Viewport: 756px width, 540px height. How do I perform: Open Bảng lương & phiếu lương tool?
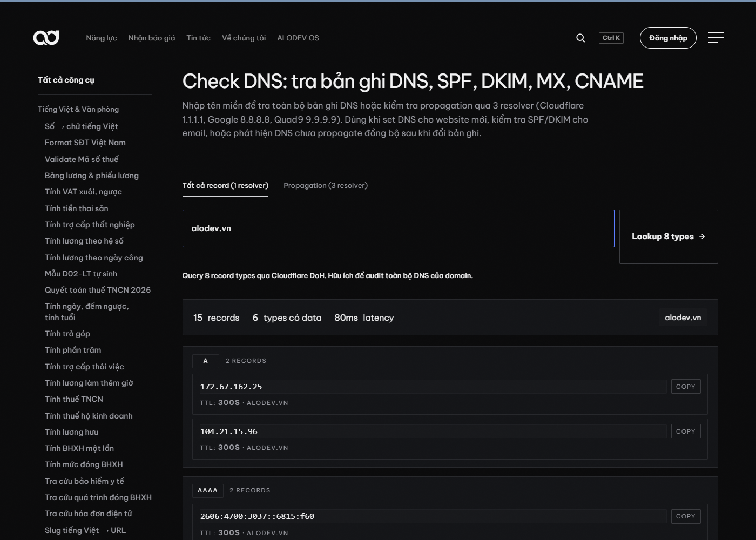[92, 175]
